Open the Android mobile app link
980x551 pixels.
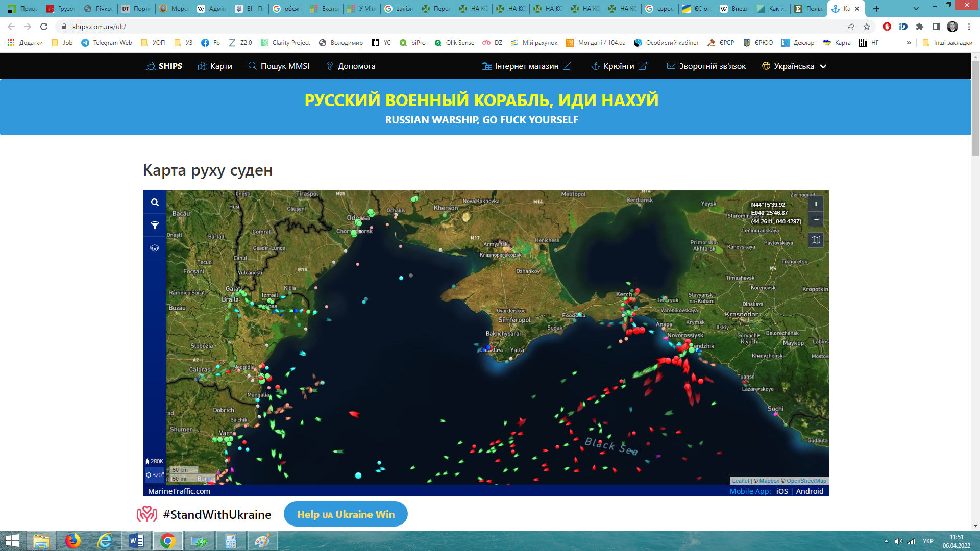tap(810, 491)
